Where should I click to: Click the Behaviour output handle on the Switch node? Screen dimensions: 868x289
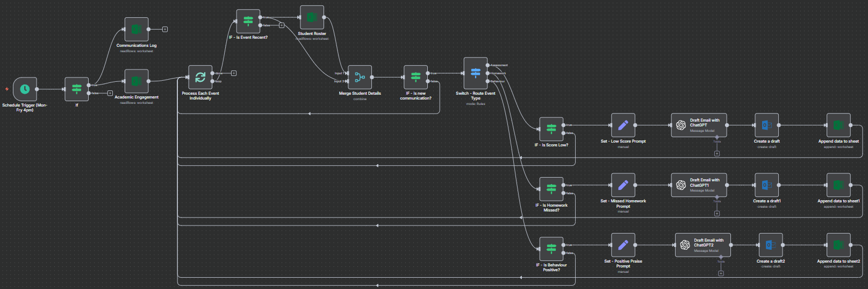pos(487,81)
